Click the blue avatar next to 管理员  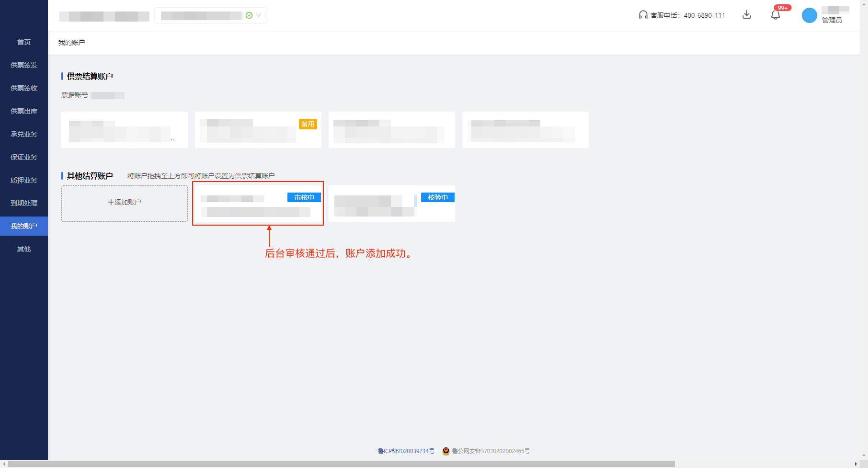point(809,15)
